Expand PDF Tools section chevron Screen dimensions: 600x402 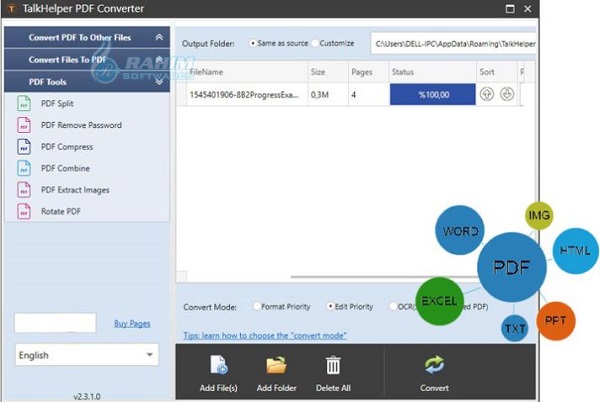pyautogui.click(x=159, y=81)
